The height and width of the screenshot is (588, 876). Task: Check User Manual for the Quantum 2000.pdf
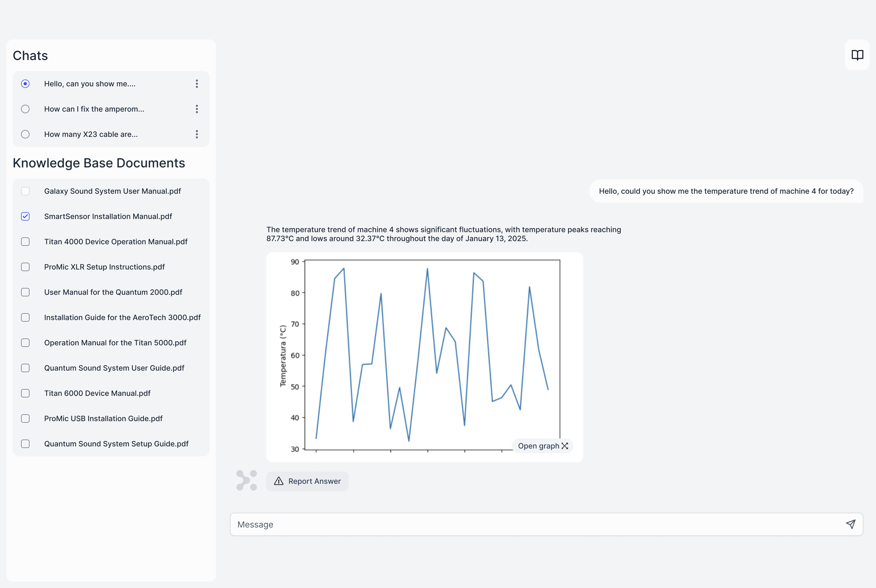tap(25, 292)
